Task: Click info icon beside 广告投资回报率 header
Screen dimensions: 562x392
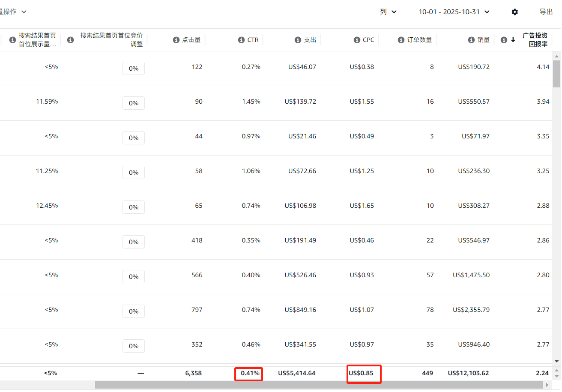Action: coord(504,40)
